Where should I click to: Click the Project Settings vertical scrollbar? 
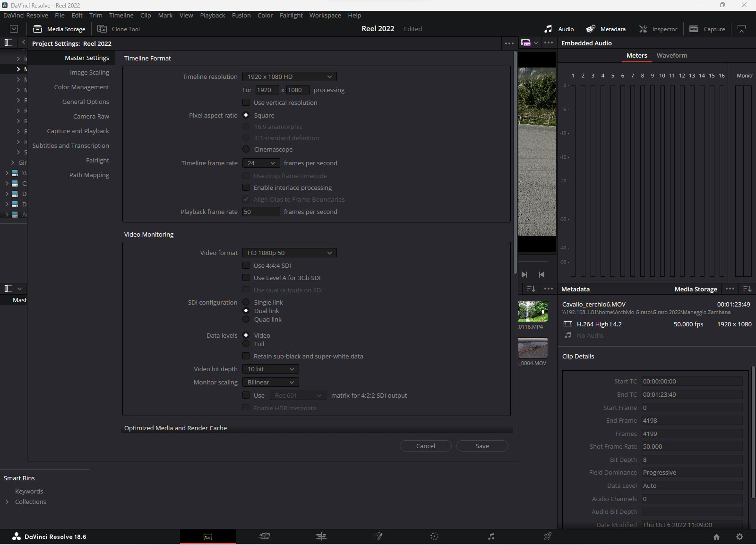515,163
